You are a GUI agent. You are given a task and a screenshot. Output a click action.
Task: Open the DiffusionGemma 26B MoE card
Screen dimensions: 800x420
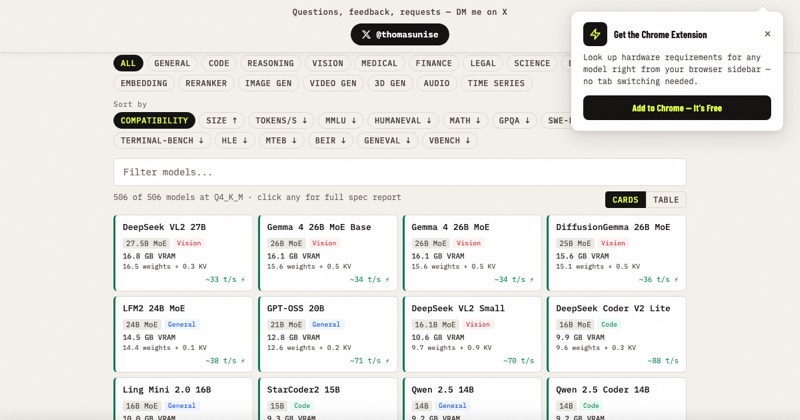(616, 253)
